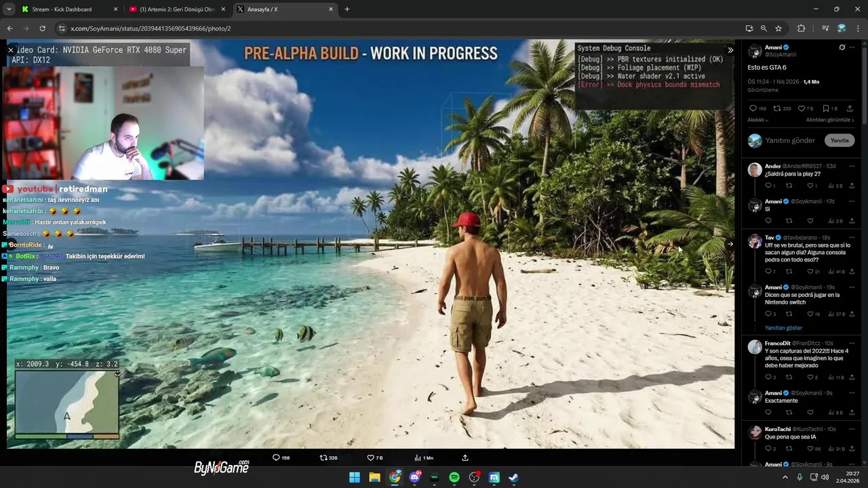Screen dimensions: 868x488
Task: Click the address bar URL
Action: tap(151, 28)
